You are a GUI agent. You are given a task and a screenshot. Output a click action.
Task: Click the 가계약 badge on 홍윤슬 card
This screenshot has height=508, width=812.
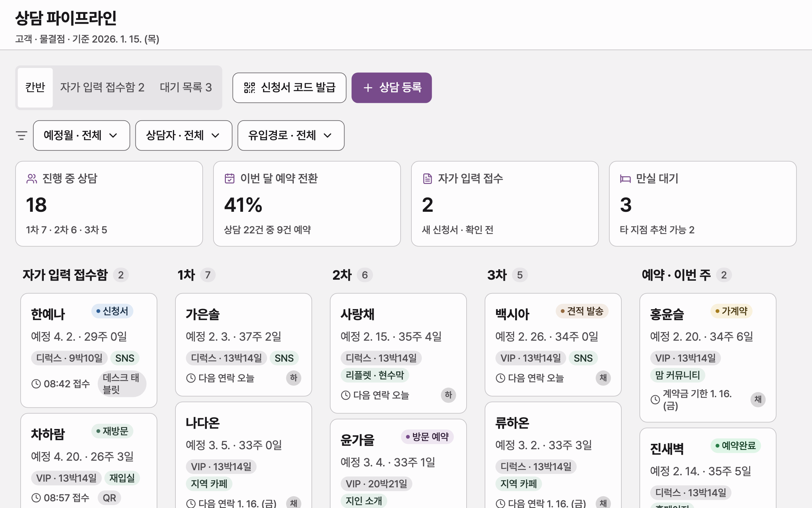tap(731, 311)
